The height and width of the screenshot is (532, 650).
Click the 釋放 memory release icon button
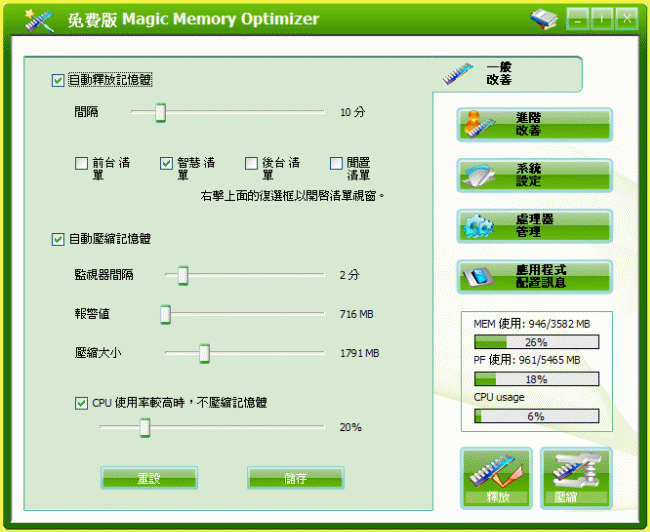[x=496, y=478]
